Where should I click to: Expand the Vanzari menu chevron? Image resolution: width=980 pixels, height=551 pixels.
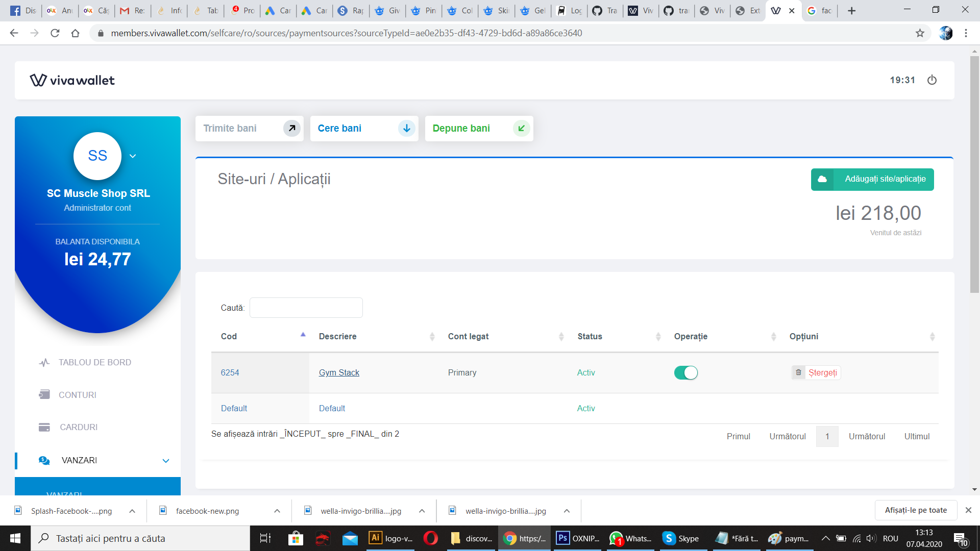(166, 461)
